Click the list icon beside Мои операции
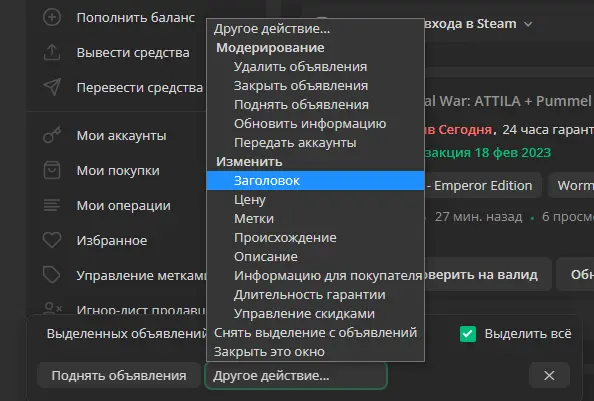The width and height of the screenshot is (594, 401). click(x=52, y=205)
